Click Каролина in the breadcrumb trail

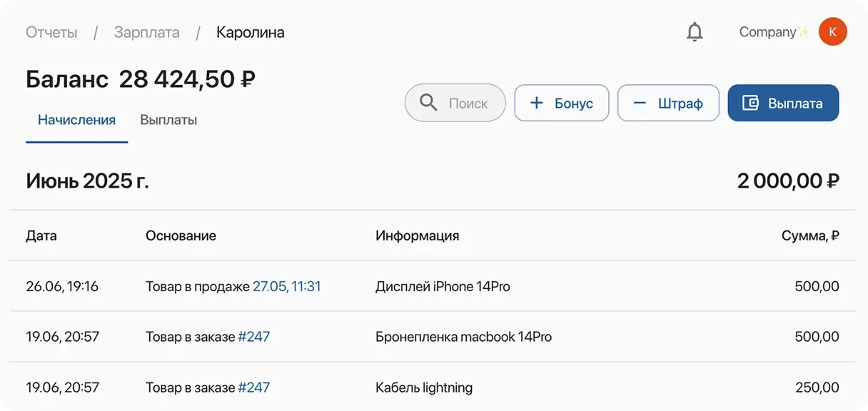click(x=249, y=31)
